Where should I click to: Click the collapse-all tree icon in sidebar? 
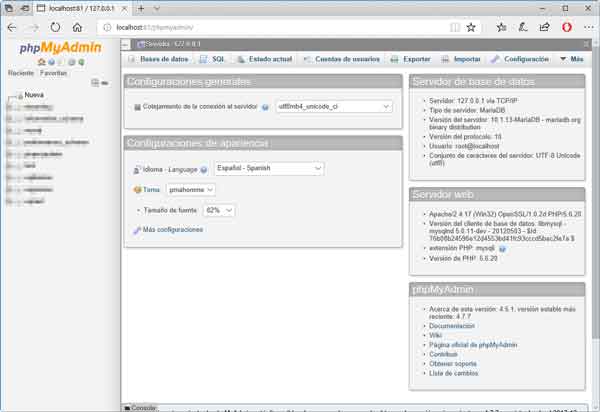(95, 83)
